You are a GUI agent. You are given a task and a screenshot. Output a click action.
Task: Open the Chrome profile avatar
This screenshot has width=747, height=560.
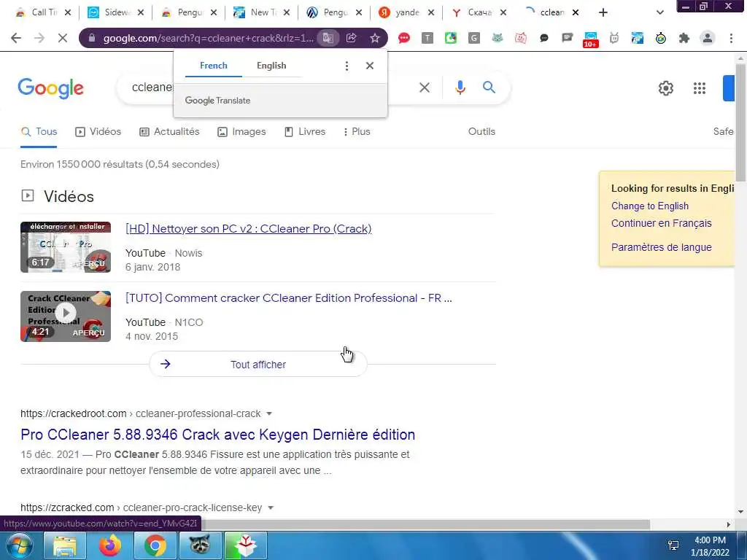708,38
